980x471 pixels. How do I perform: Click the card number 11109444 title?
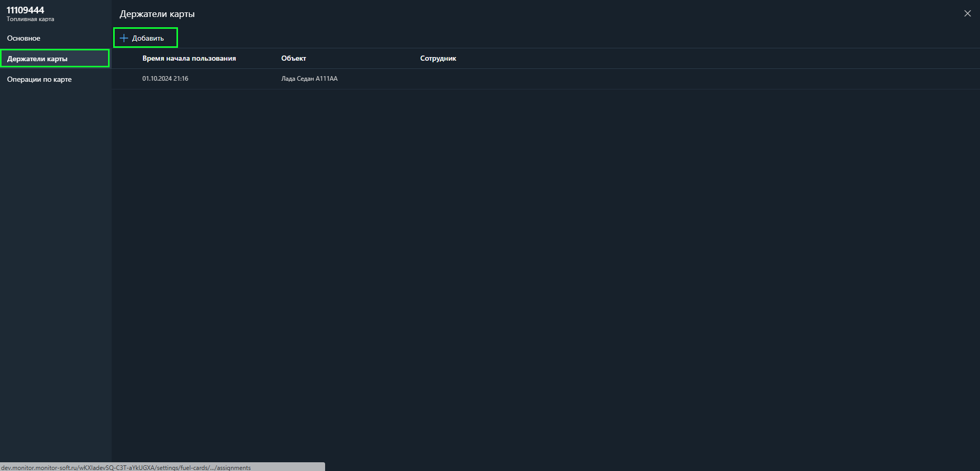coord(25,10)
